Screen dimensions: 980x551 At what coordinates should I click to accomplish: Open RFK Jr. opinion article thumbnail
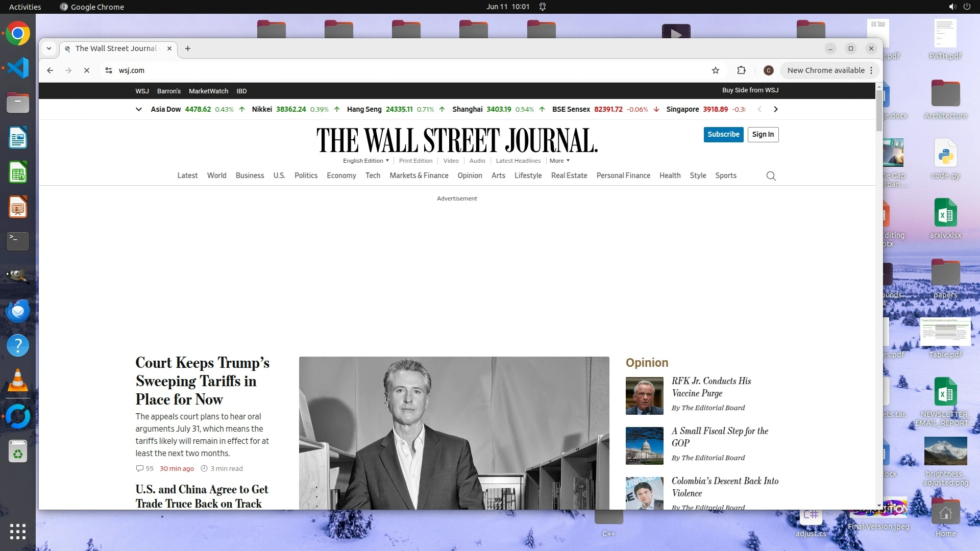(x=644, y=396)
